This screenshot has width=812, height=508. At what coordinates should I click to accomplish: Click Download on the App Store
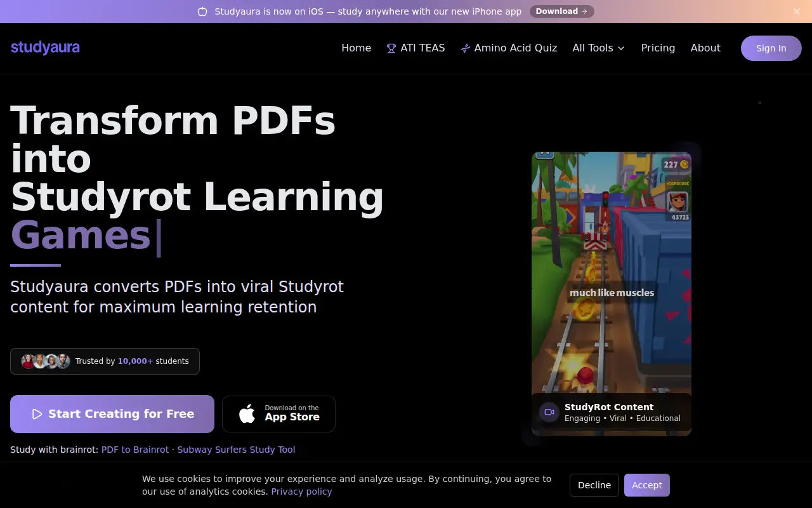278,414
